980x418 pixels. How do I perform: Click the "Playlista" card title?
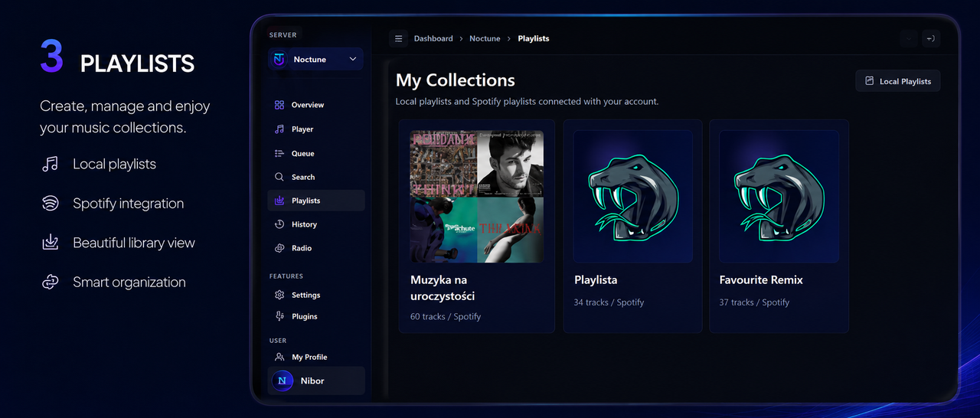click(596, 280)
